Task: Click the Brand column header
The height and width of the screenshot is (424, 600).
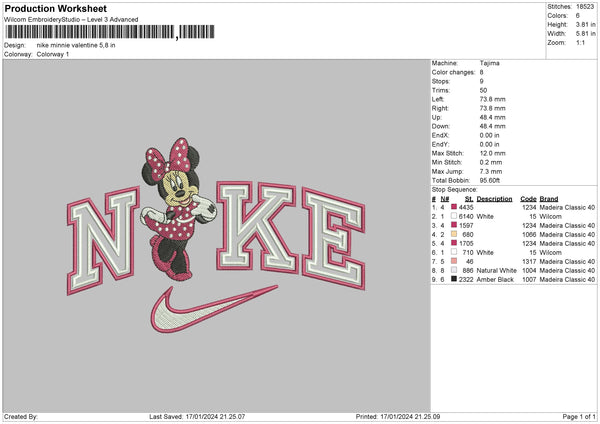Action: coord(549,199)
